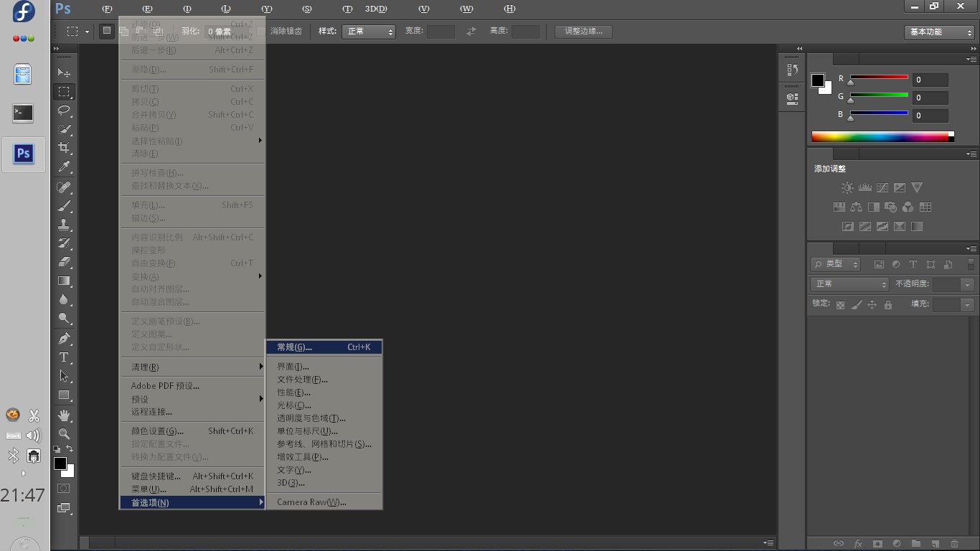Screen dimensions: 980x551
Task: Select the Horizontal Type tool
Action: (x=64, y=357)
